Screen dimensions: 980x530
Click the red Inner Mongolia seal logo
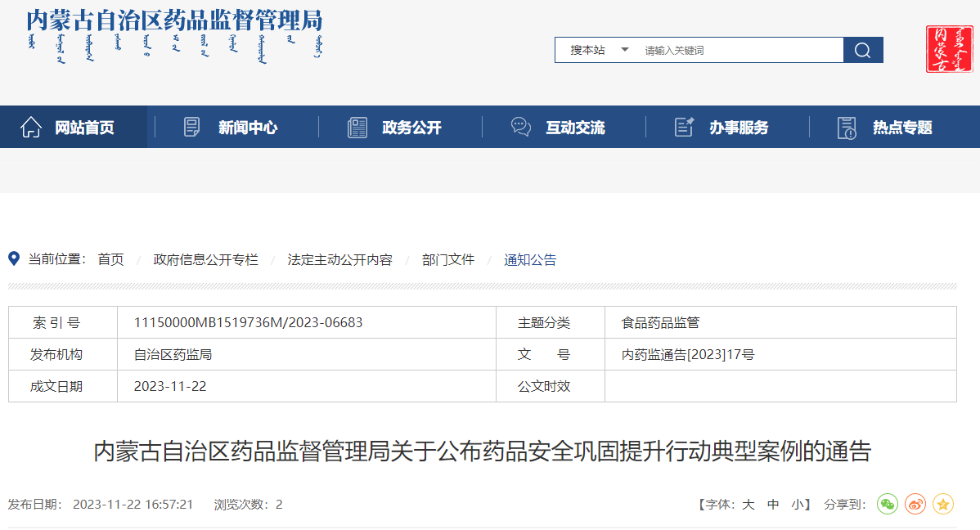point(949,49)
